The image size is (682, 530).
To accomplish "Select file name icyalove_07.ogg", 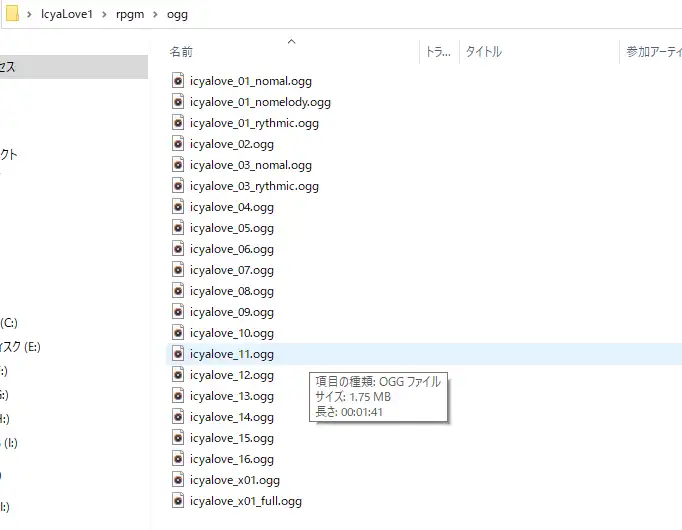I will coord(231,270).
